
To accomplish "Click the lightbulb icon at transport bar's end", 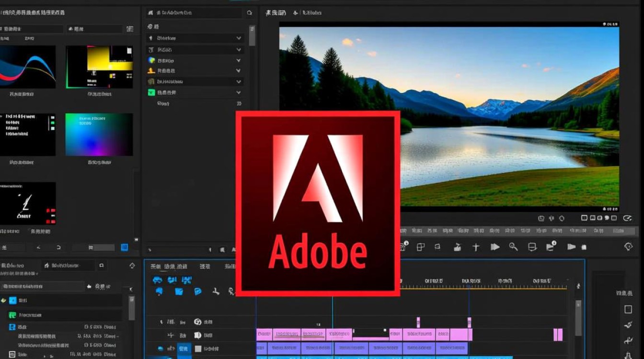I will point(629,247).
